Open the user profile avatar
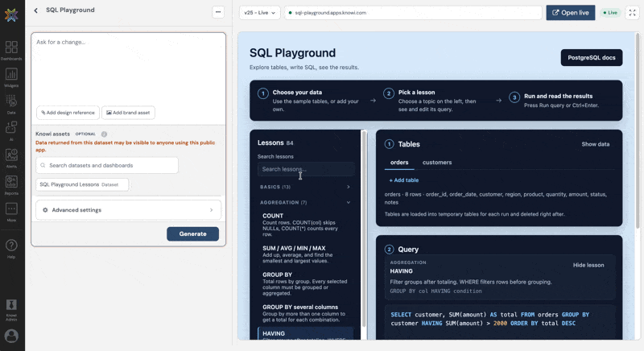 [11, 336]
